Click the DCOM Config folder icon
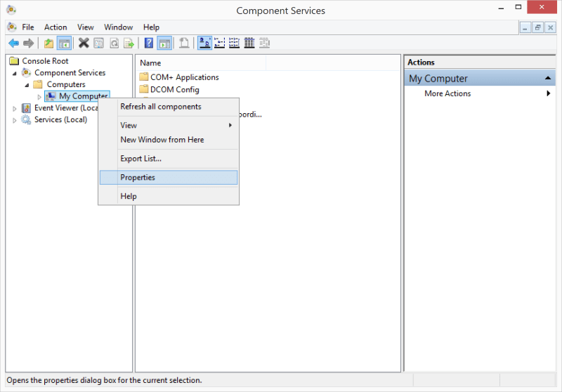This screenshot has height=392, width=562. point(144,90)
